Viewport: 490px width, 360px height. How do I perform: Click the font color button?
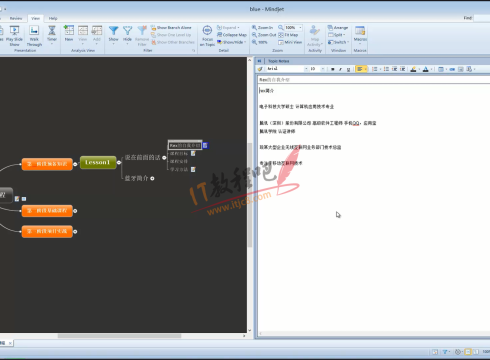pyautogui.click(x=425, y=69)
